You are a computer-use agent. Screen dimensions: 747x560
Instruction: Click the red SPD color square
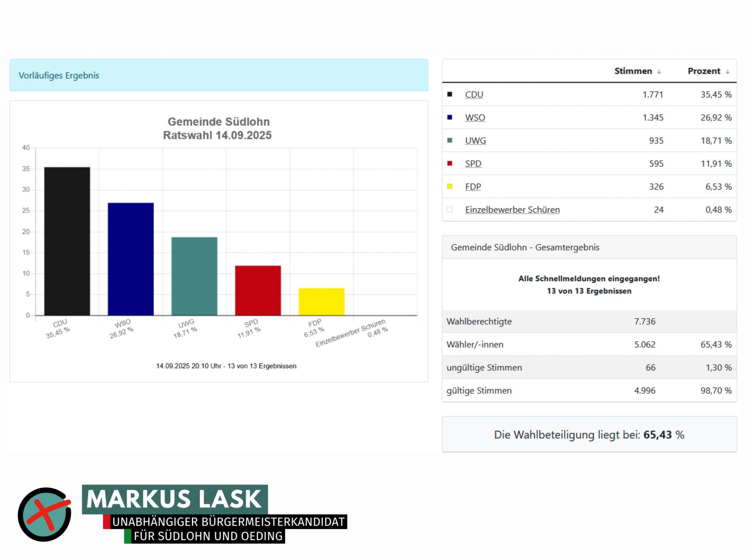click(x=449, y=163)
